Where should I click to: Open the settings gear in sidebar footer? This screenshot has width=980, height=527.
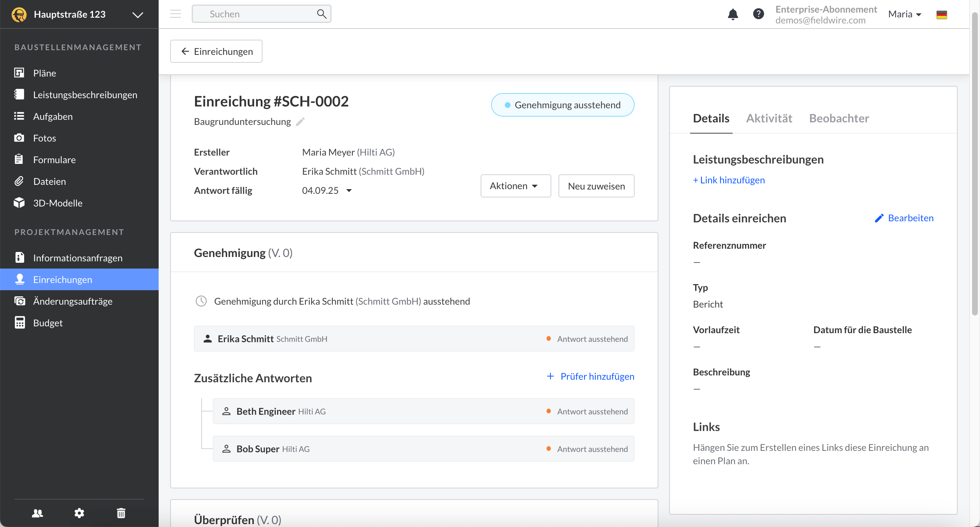pos(79,513)
